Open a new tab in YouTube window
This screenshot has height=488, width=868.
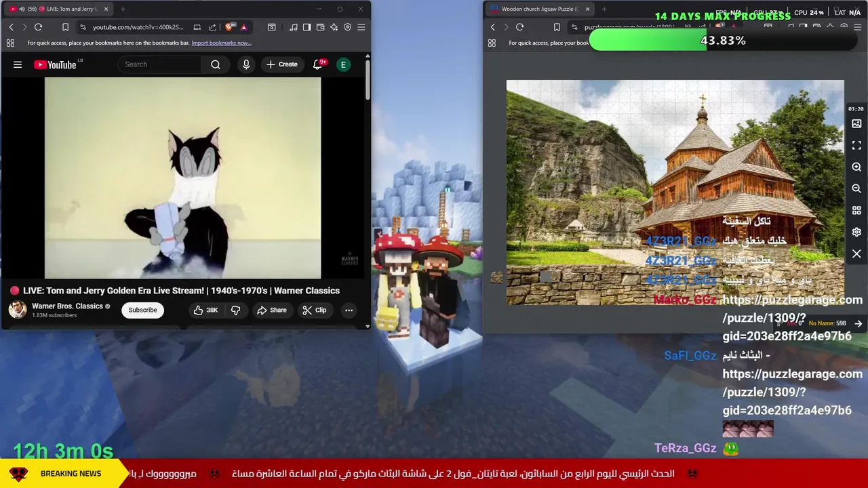123,9
